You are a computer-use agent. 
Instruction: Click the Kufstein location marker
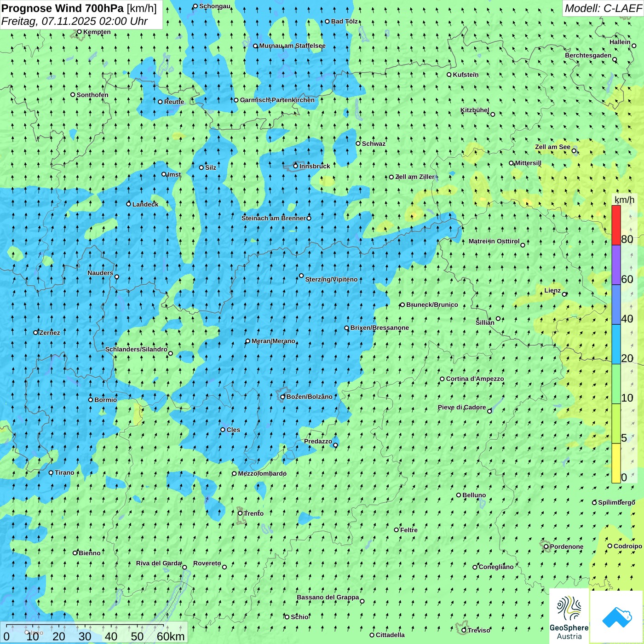[x=449, y=75]
